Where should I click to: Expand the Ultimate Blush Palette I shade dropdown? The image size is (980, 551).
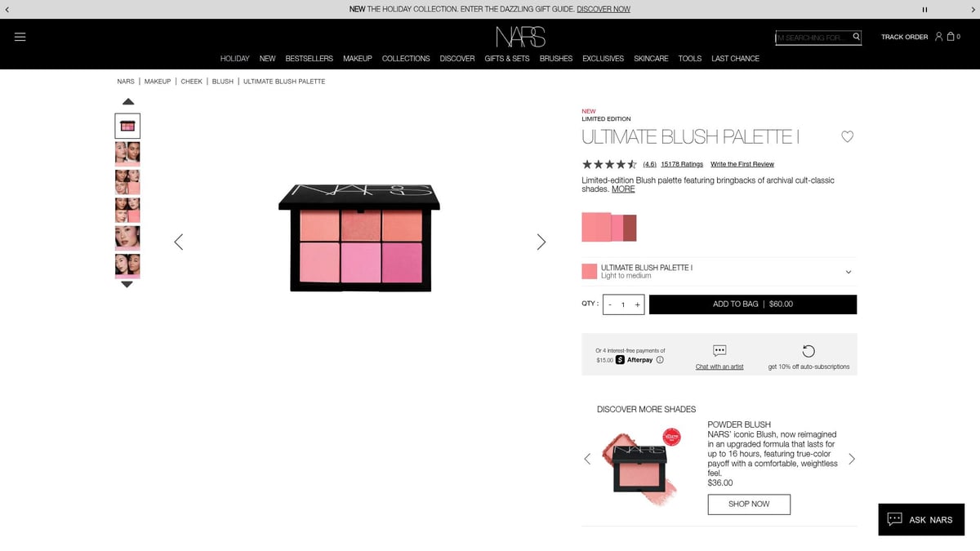tap(849, 271)
